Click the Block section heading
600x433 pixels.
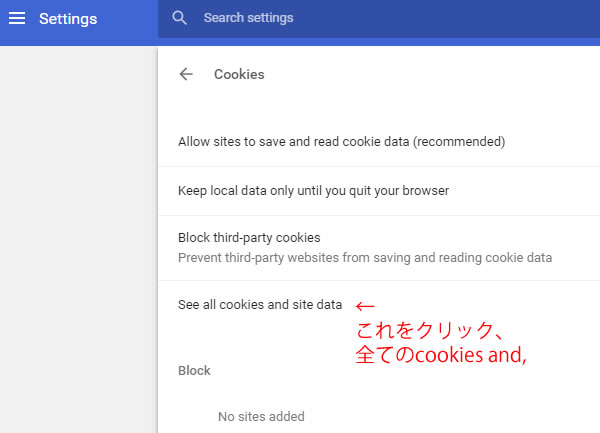click(x=194, y=371)
